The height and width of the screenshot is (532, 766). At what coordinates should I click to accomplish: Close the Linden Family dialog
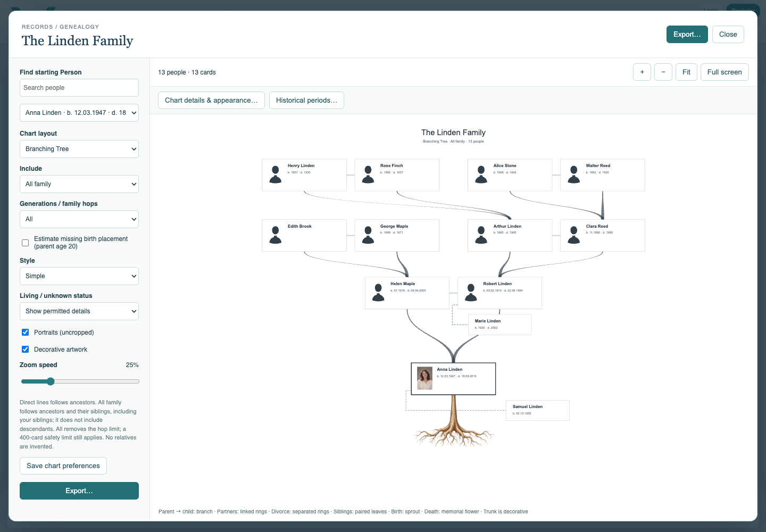point(728,35)
